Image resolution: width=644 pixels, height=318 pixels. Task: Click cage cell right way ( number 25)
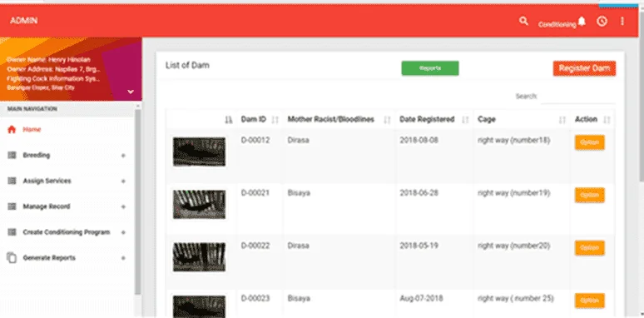(x=516, y=298)
